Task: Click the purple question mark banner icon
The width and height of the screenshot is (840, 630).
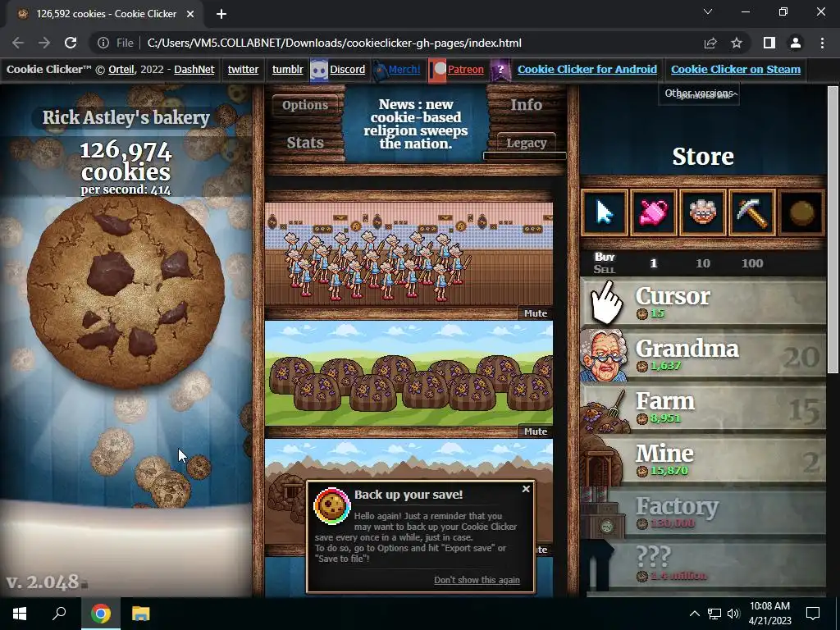Action: click(500, 70)
